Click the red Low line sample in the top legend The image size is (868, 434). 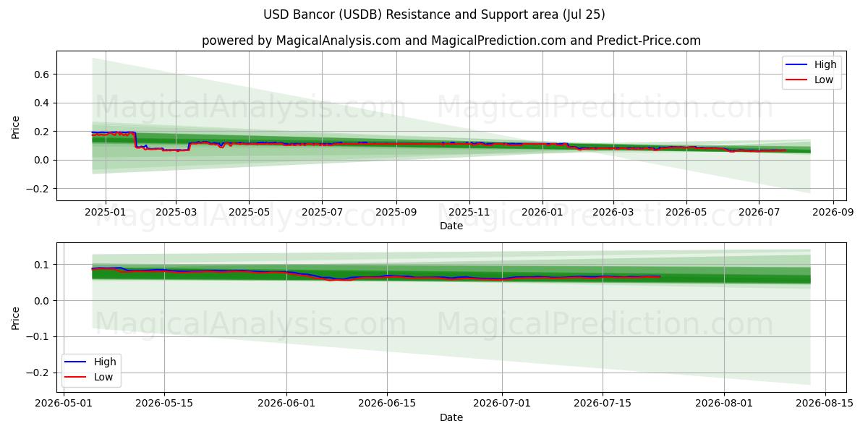coord(797,80)
